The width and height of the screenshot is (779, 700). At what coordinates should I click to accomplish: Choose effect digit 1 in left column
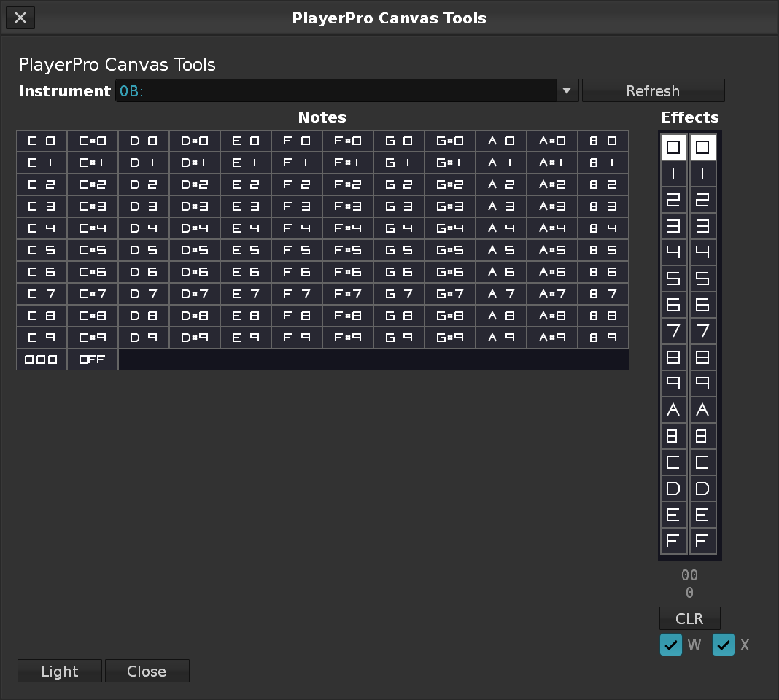[674, 174]
